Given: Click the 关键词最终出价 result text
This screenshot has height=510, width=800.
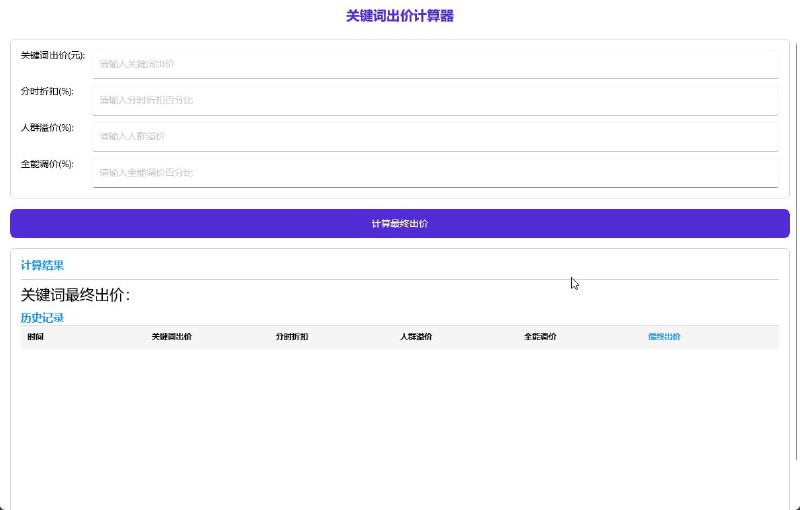Looking at the screenshot, I should [x=76, y=295].
